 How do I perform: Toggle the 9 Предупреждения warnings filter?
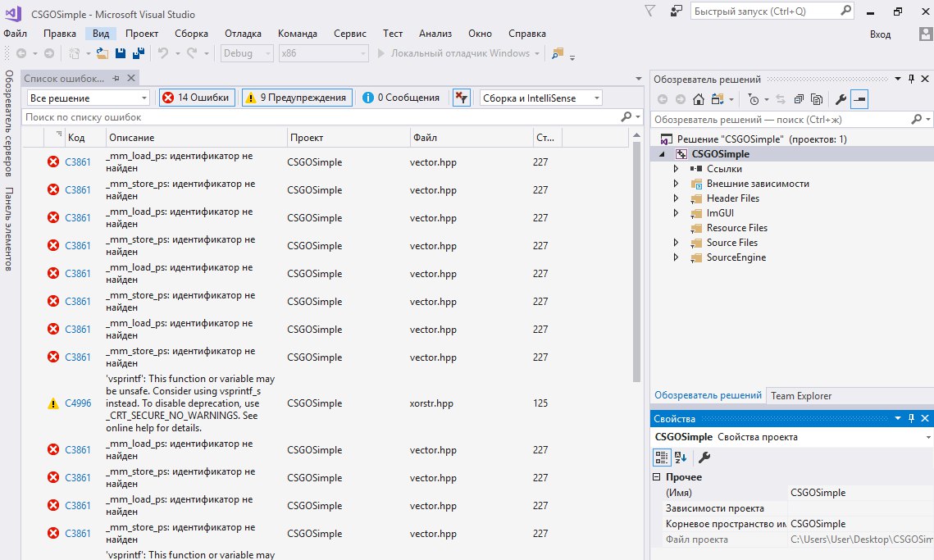(x=297, y=98)
